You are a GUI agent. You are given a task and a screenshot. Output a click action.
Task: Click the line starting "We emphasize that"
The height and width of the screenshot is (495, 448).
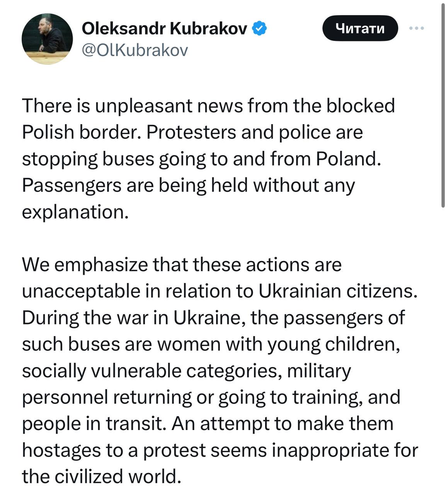click(x=182, y=265)
